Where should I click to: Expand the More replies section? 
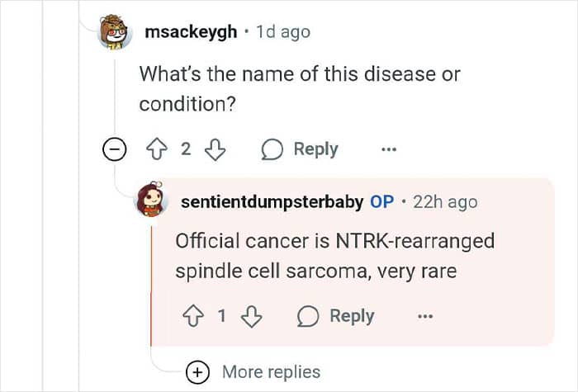point(197,372)
